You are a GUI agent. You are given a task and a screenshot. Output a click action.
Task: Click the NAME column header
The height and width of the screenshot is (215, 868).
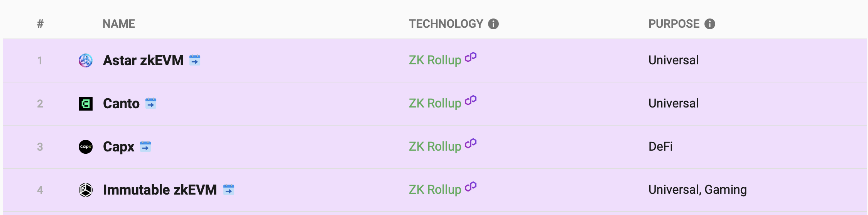tap(119, 24)
